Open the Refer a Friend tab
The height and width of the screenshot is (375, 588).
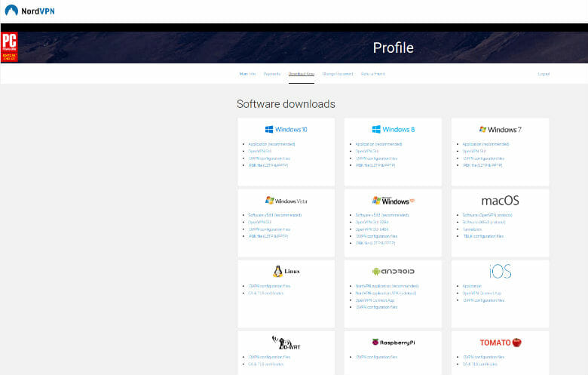372,74
